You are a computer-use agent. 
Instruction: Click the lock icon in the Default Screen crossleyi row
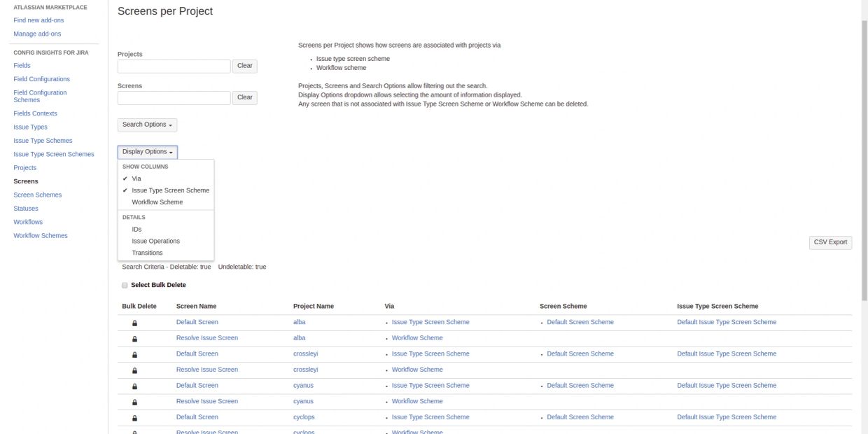[134, 354]
